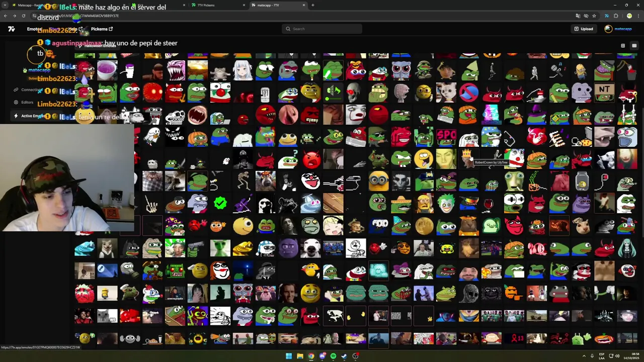Select the NT letters emote
This screenshot has height=362, width=644.
(x=604, y=92)
